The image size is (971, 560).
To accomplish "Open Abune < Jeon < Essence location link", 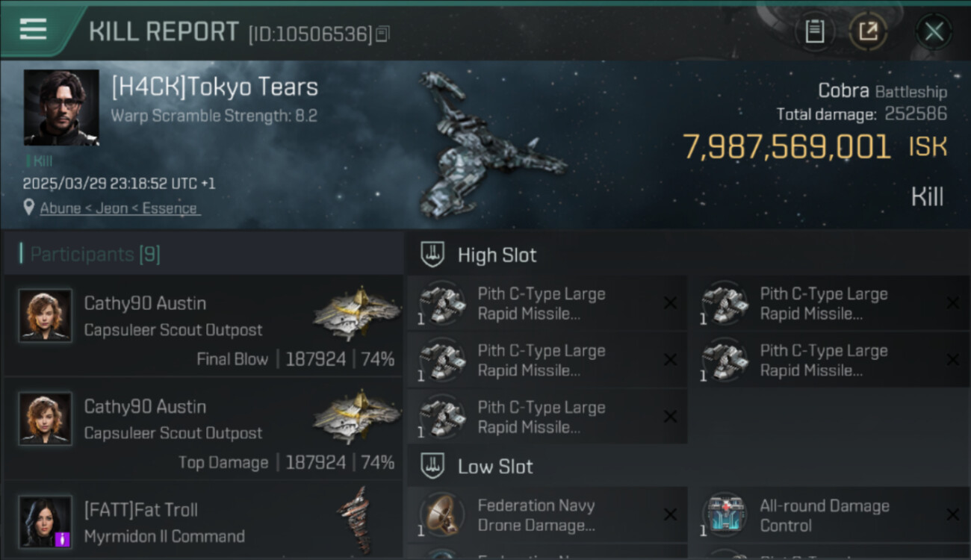I will point(119,208).
